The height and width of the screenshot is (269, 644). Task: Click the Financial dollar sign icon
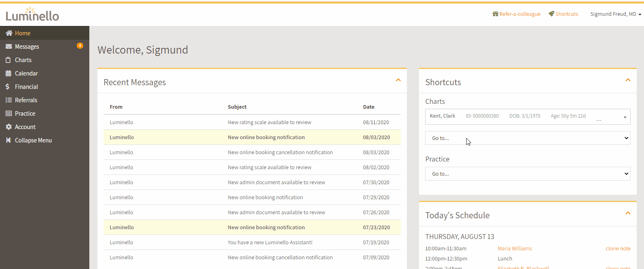point(8,87)
